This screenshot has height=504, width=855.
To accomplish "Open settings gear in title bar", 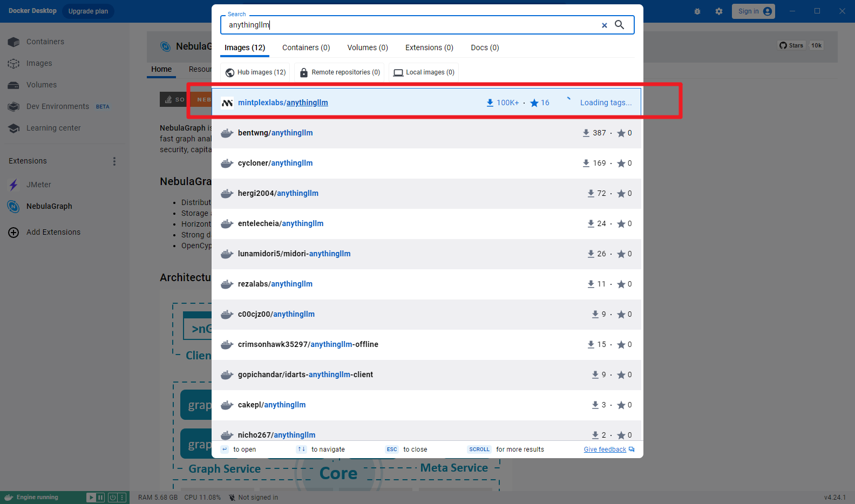I will tap(719, 11).
